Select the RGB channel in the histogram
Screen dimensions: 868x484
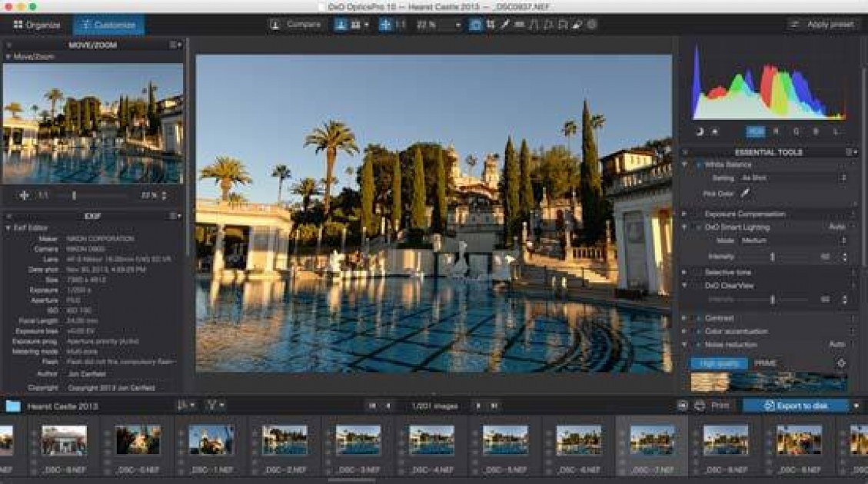coord(757,132)
